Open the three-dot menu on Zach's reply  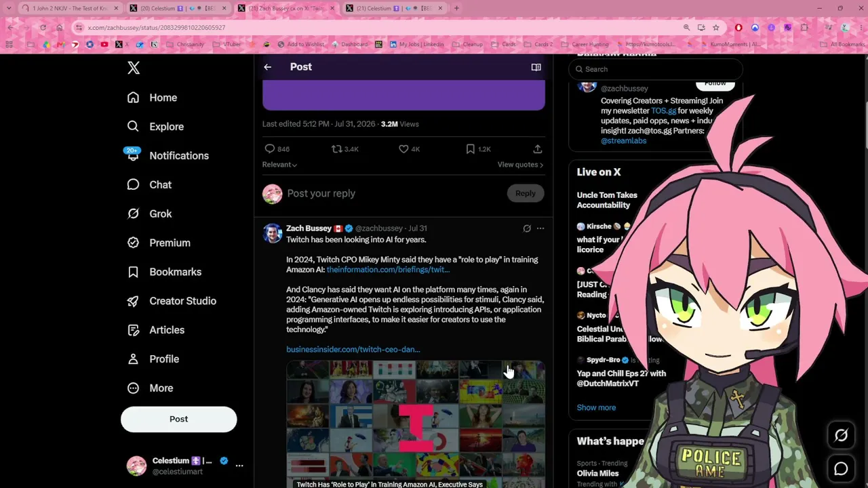[540, 228]
